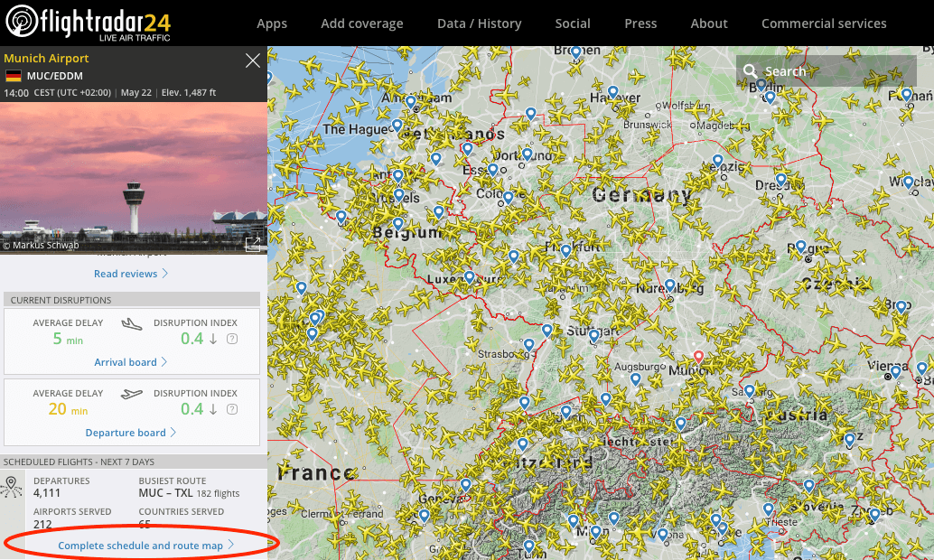
Task: Select the Strasbourg airport pin
Action: click(529, 345)
